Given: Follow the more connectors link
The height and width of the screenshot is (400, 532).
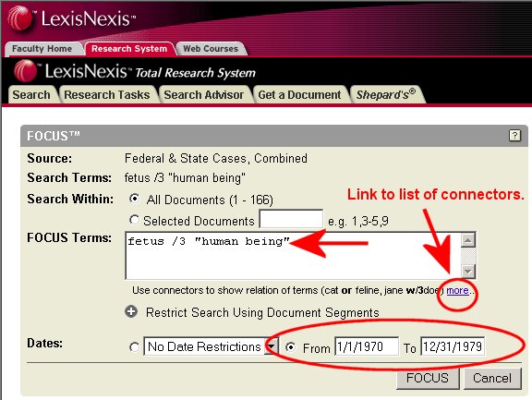Looking at the screenshot, I should point(458,290).
